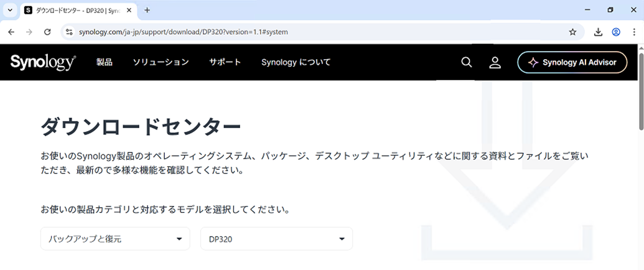
Task: Open Chrome downloads icon
Action: 598,32
